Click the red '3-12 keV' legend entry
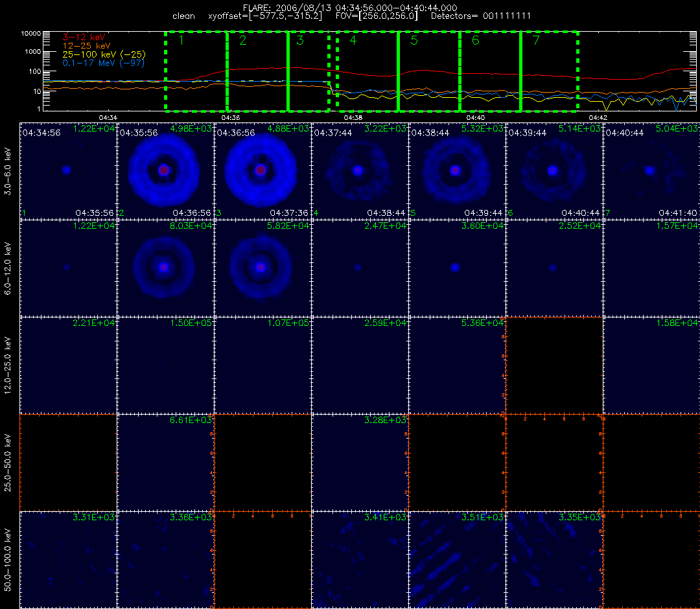The height and width of the screenshot is (609, 700). pyautogui.click(x=84, y=38)
